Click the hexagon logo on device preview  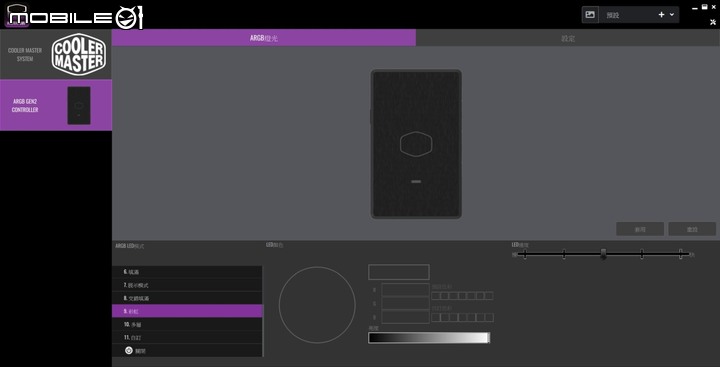tap(416, 144)
